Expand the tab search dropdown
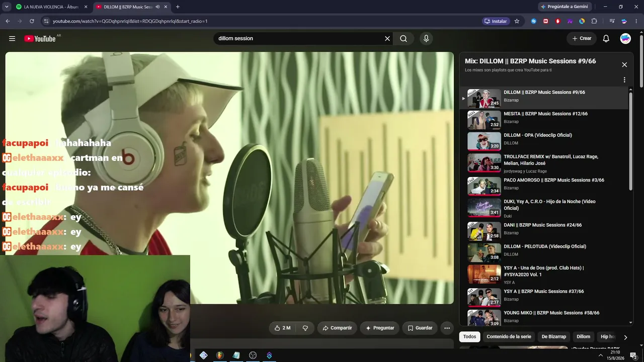Screen dimensions: 644x362 click(7, 7)
